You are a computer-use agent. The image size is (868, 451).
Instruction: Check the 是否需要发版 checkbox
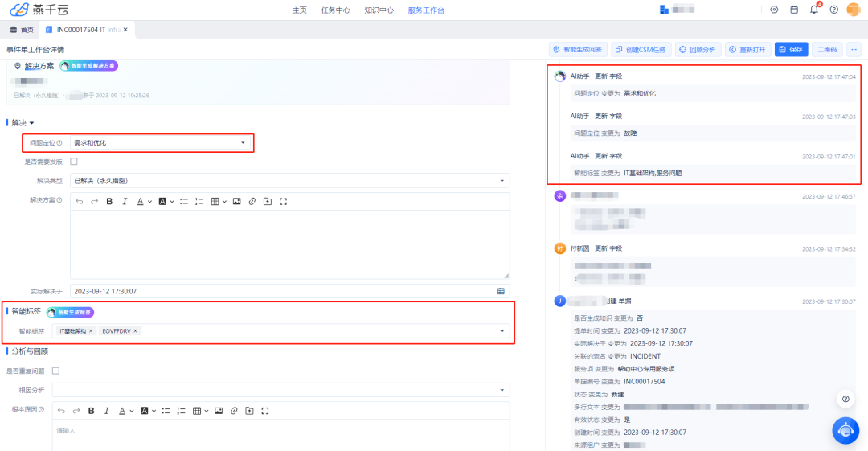point(74,162)
